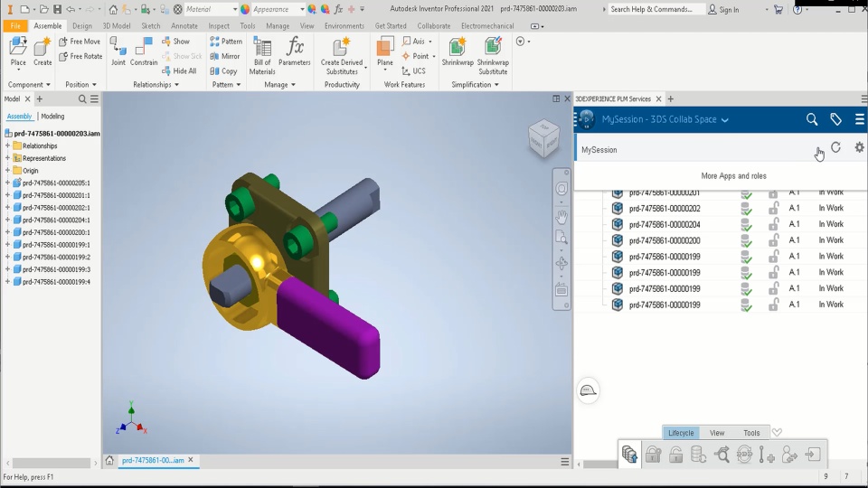The height and width of the screenshot is (488, 868).
Task: Open the Pattern component tool
Action: click(226, 42)
